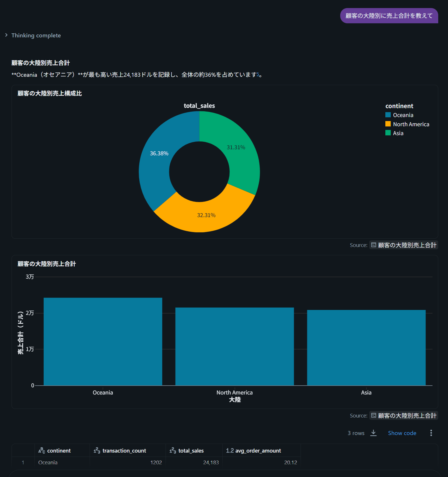Open footnote reference 5 link
The height and width of the screenshot is (477, 448).
pyautogui.click(x=258, y=74)
